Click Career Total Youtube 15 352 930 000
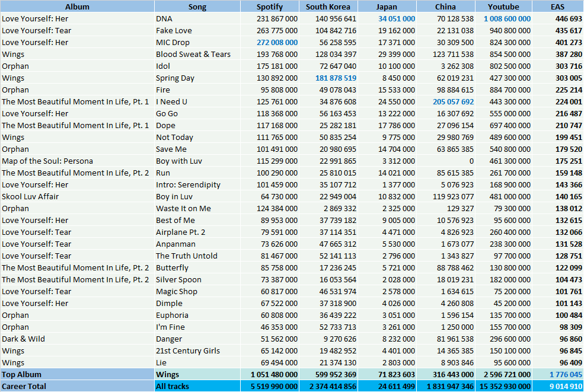584x392 pixels. pos(504,387)
